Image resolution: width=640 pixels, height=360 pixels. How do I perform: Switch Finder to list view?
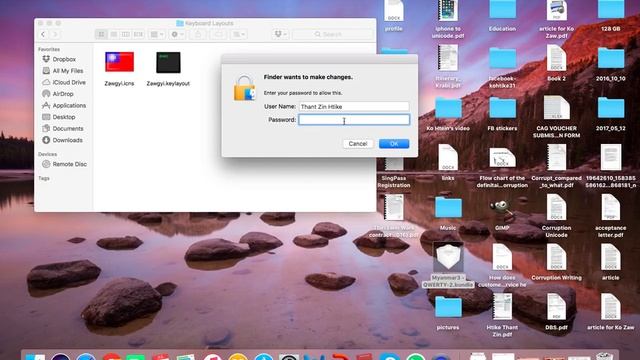(113, 34)
